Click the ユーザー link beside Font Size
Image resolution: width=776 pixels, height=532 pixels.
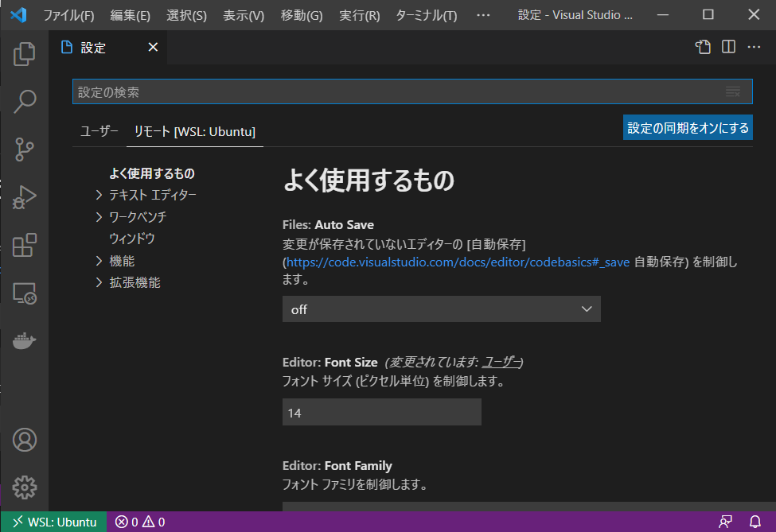tap(501, 362)
